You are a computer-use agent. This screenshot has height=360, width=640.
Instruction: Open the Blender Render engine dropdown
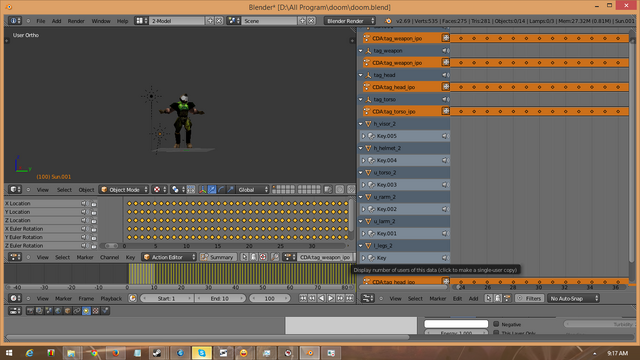pyautogui.click(x=350, y=20)
